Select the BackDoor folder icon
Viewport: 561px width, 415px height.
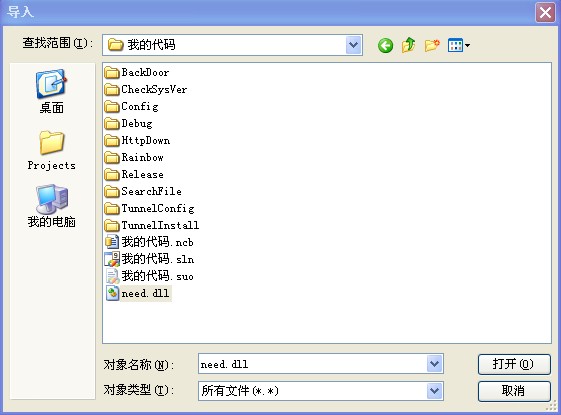click(112, 73)
